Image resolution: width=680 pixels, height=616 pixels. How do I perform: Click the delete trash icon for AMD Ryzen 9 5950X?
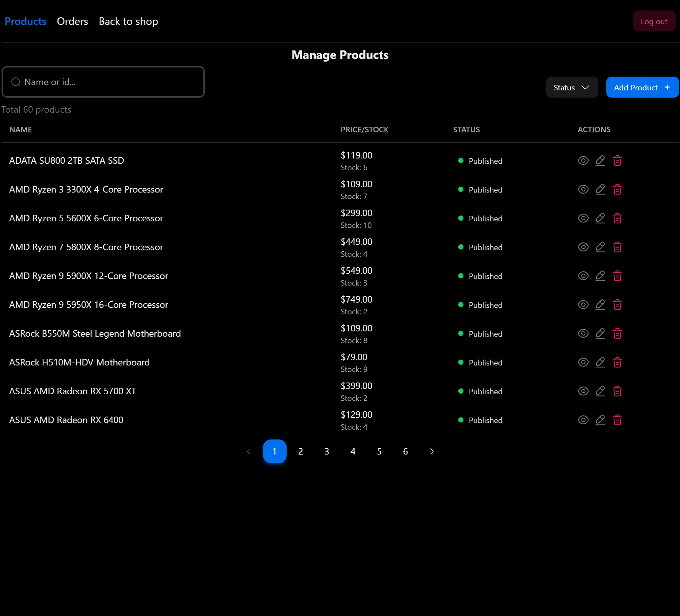click(617, 305)
